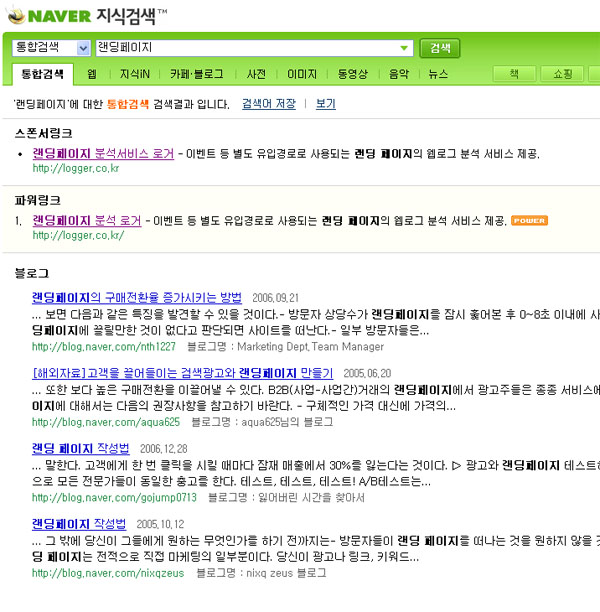Click the blog.naver.com/aqua625 URL
This screenshot has height=612, width=600.
point(106,422)
